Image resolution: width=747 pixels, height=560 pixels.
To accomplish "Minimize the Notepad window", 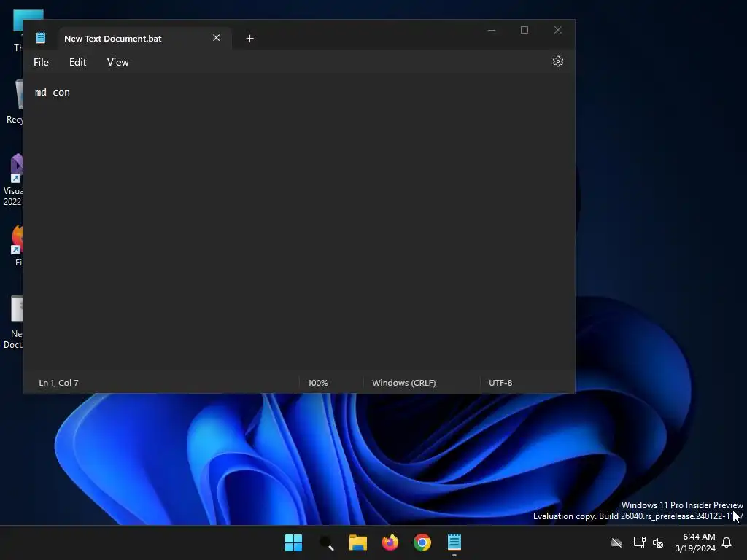I will click(492, 30).
